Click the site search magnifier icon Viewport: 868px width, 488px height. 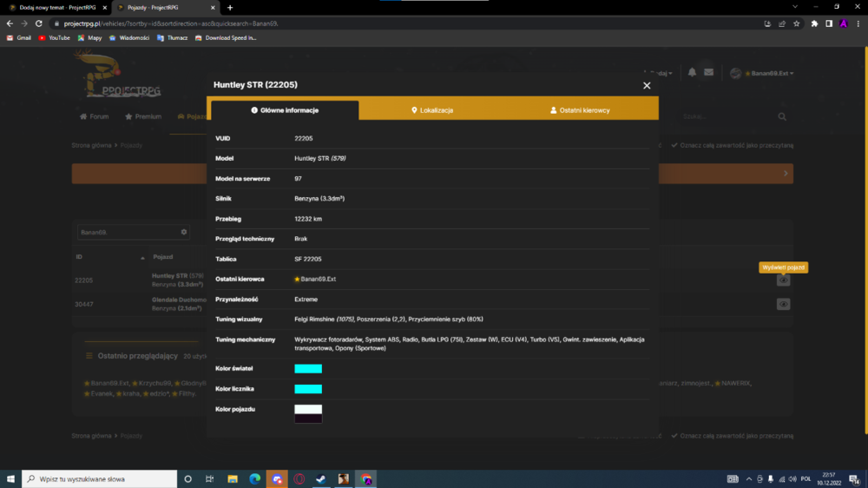point(782,116)
